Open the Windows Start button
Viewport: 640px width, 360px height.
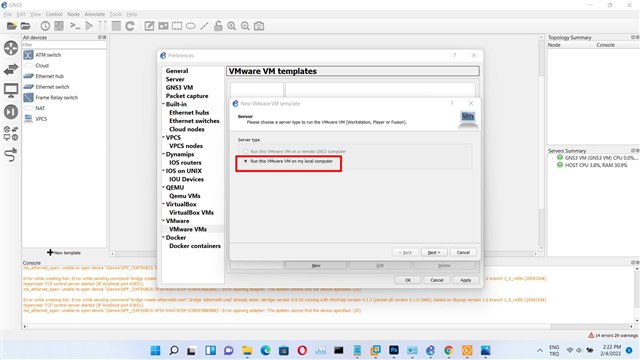[x=156, y=351]
